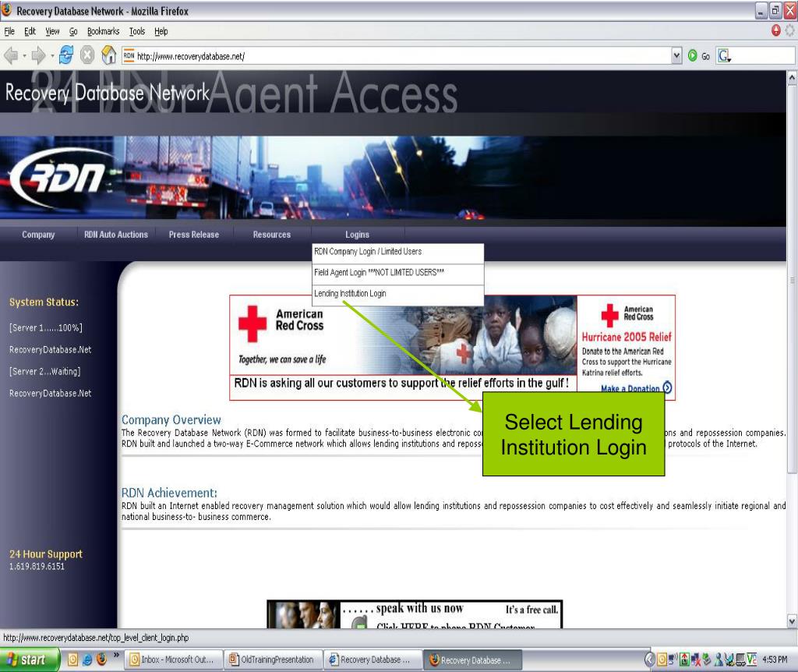Screen dimensions: 798x672
Task: Switch to the Firefox Recovery Database taskbar button
Action: pos(473,660)
